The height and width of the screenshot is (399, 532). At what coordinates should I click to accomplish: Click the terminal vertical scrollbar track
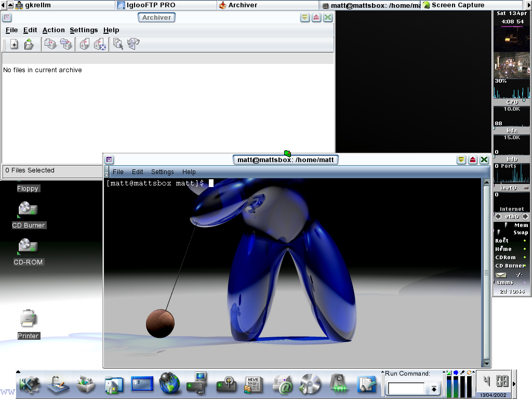(486, 273)
